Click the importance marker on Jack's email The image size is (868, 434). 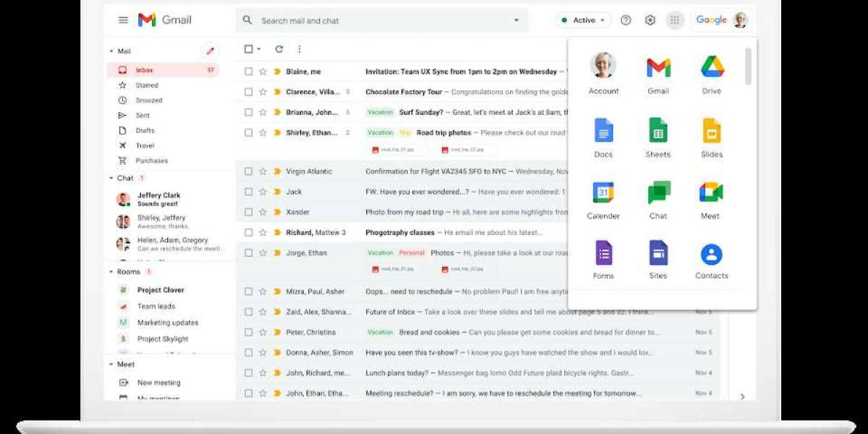pos(277,192)
